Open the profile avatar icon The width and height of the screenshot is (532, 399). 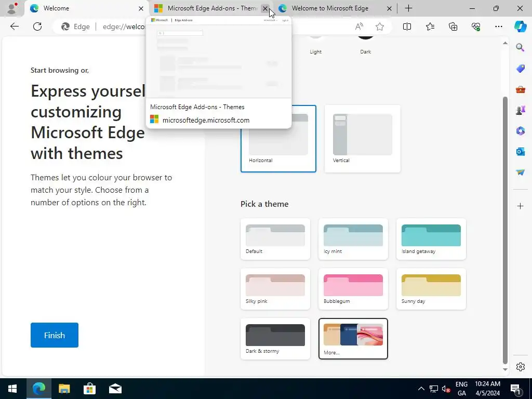[12, 8]
